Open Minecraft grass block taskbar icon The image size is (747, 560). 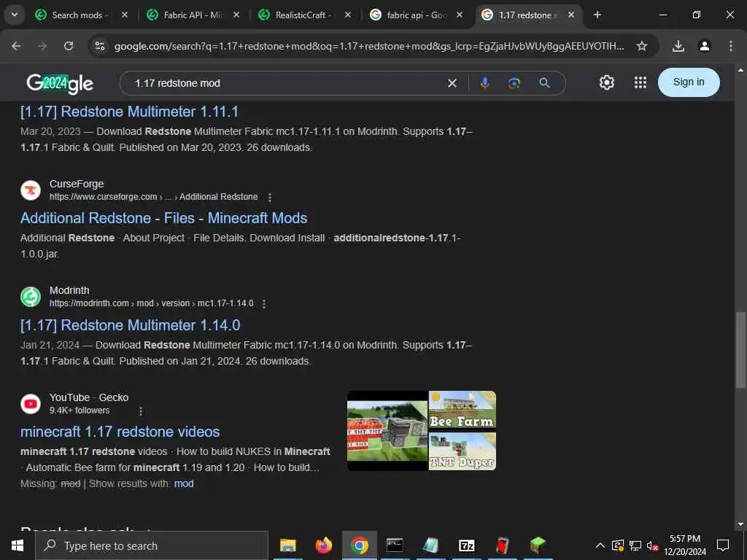tap(538, 545)
